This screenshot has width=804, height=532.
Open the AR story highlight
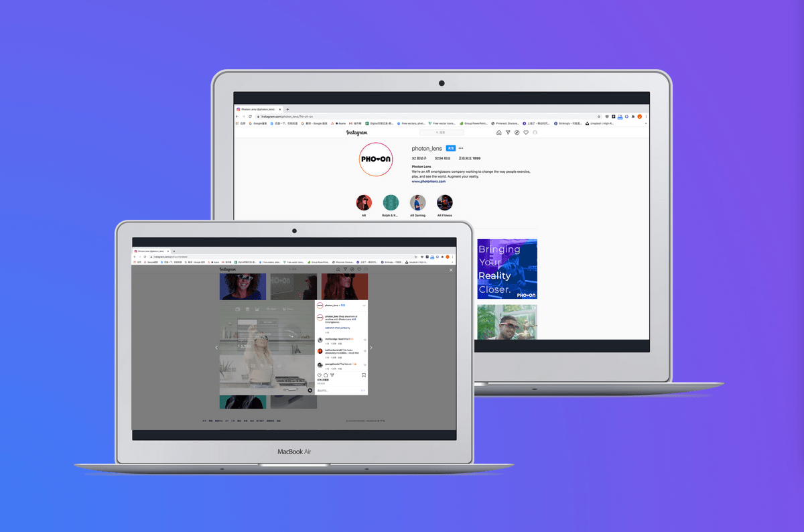pos(364,203)
